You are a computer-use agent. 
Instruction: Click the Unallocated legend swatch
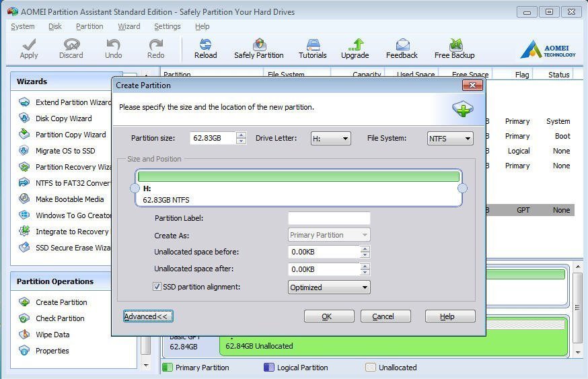point(371,367)
